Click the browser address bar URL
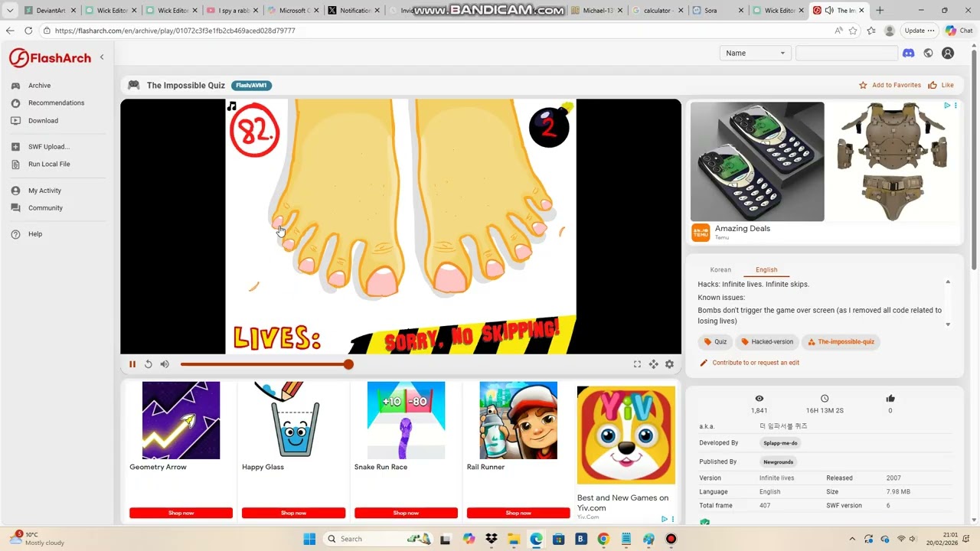This screenshot has height=551, width=980. (175, 31)
